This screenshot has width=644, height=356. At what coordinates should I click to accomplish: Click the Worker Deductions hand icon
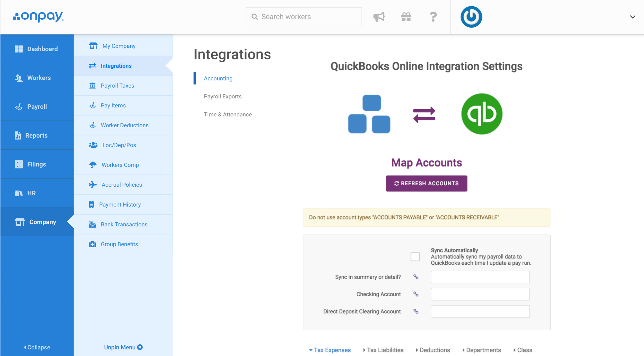click(92, 125)
